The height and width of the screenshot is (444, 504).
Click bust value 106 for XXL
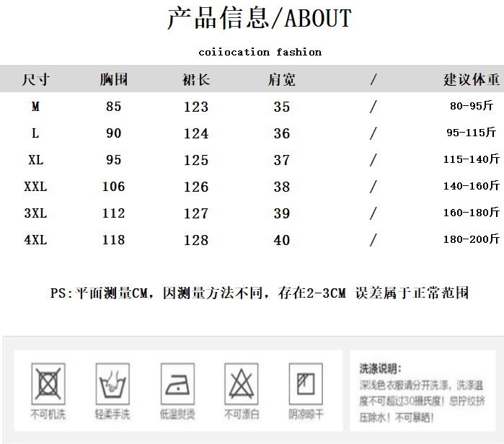[113, 187]
